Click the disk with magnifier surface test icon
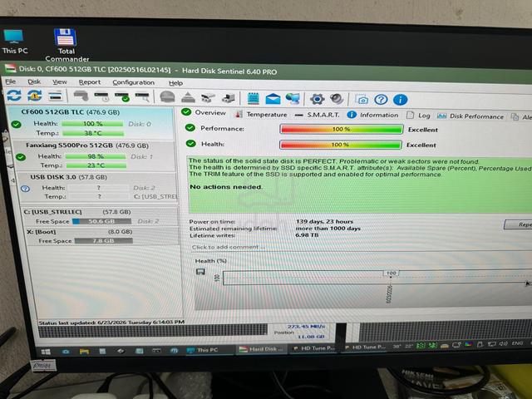This screenshot has width=532, height=399. (x=142, y=97)
